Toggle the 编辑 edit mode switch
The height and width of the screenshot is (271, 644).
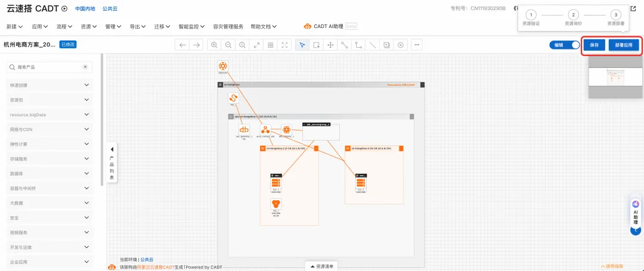[564, 45]
